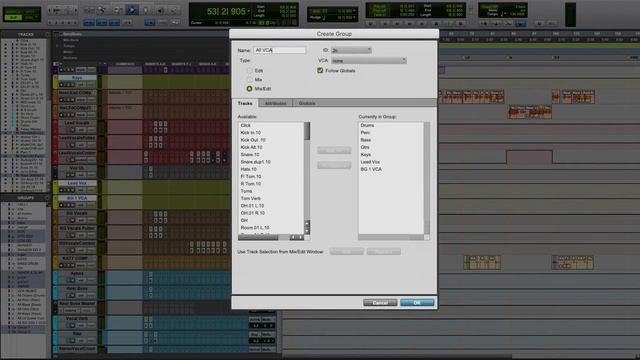The height and width of the screenshot is (360, 640).
Task: Click scroll-right arrow under Available list
Action: (301, 237)
